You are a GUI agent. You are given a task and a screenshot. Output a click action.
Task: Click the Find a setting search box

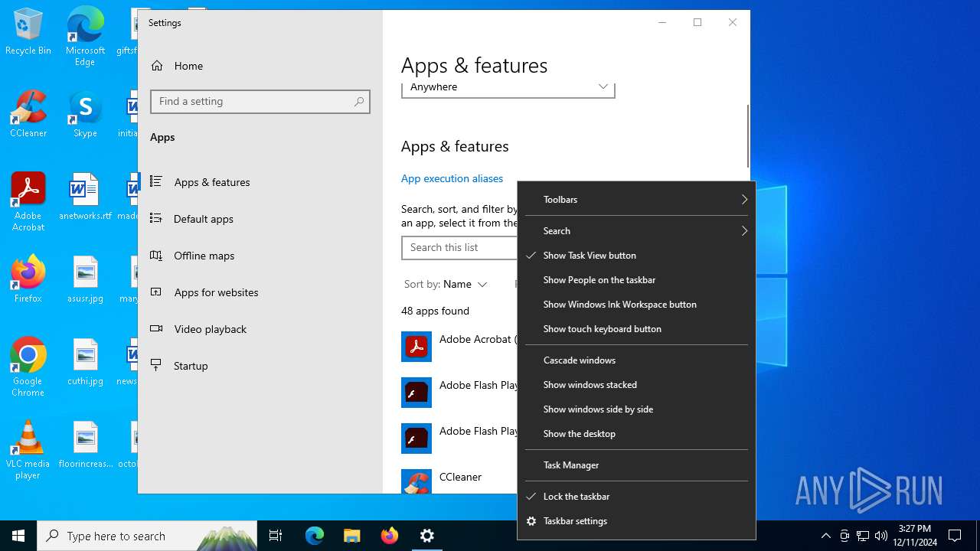[x=260, y=101]
